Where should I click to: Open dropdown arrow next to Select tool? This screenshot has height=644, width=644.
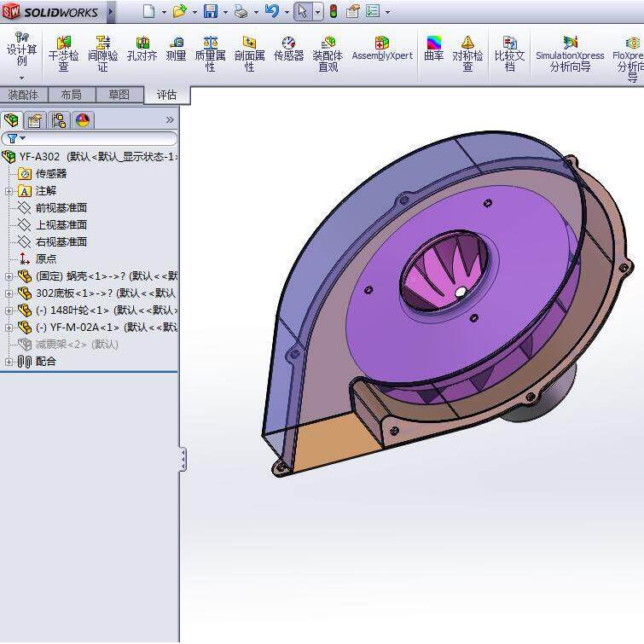[x=317, y=12]
